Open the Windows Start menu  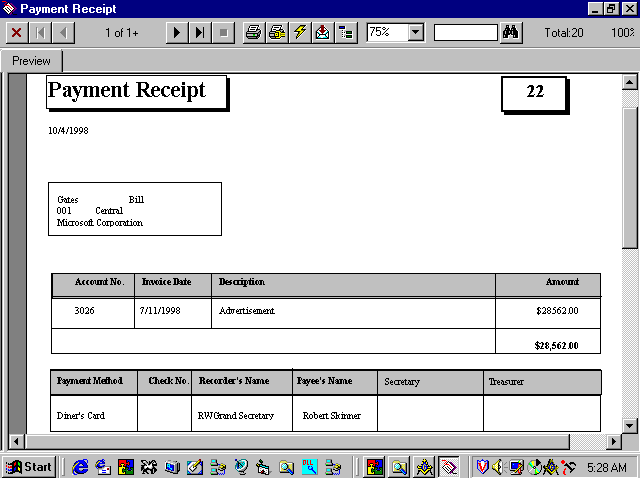pyautogui.click(x=29, y=466)
